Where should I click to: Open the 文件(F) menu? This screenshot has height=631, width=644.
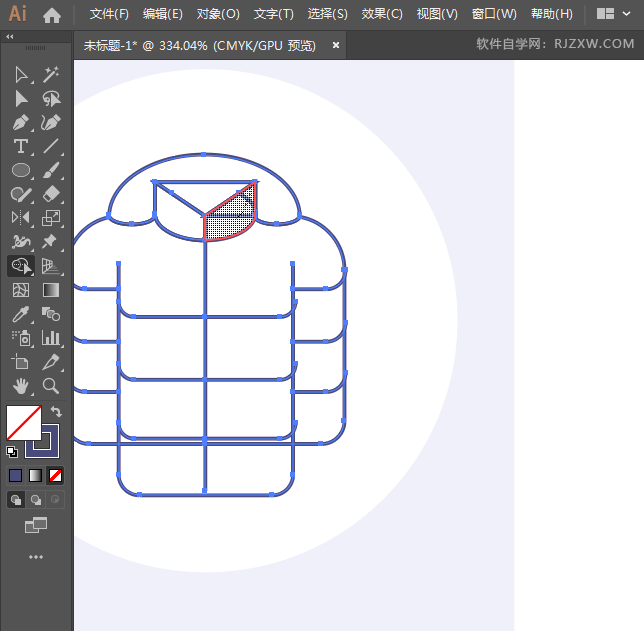(x=109, y=14)
